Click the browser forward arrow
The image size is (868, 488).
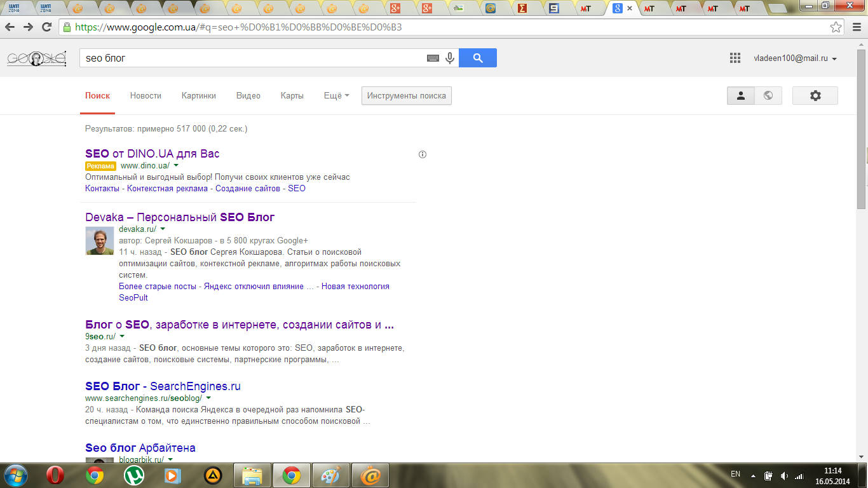28,27
